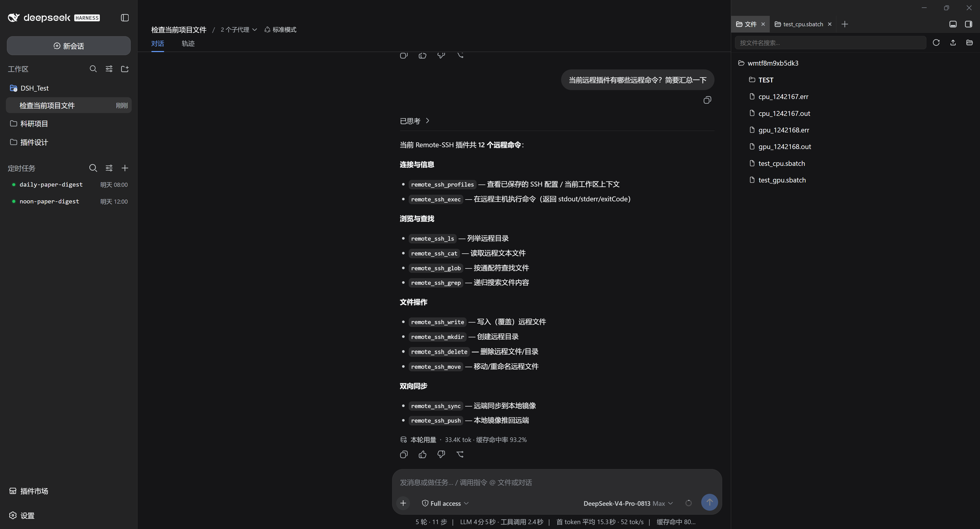Click the upload file icon
Viewport: 980px width, 529px height.
coord(953,43)
